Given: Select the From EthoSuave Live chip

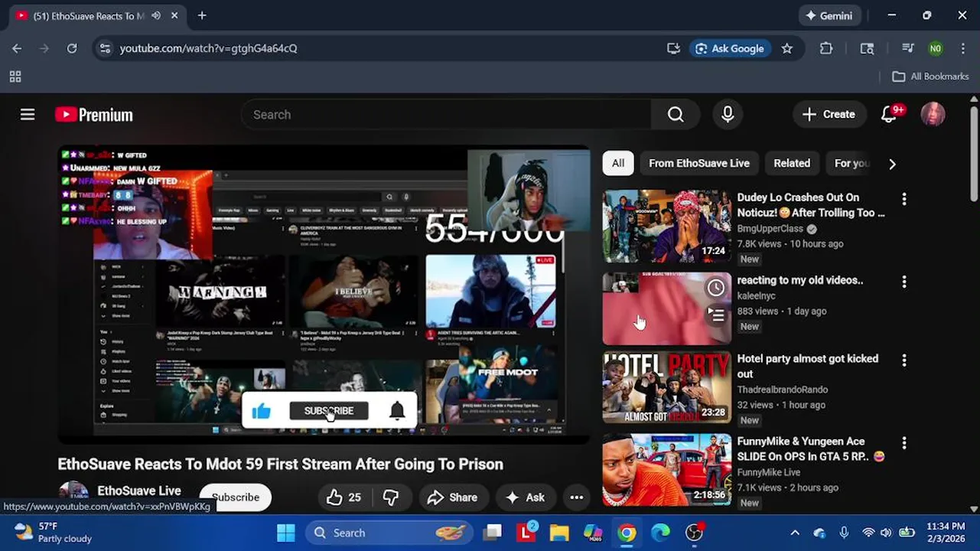Looking at the screenshot, I should (699, 163).
